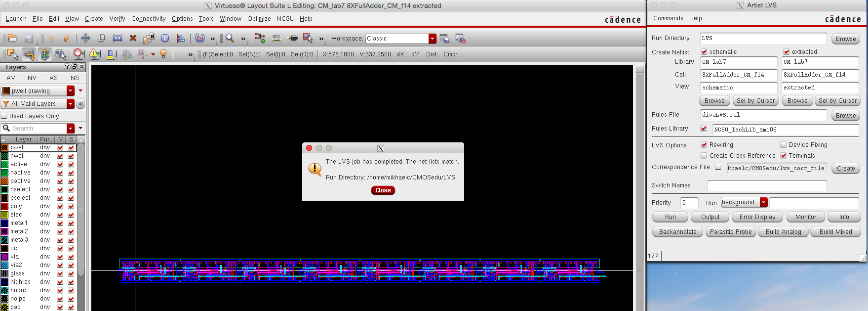Screen dimensions: 868x311
Task: Select the active layer color swatch
Action: point(5,164)
